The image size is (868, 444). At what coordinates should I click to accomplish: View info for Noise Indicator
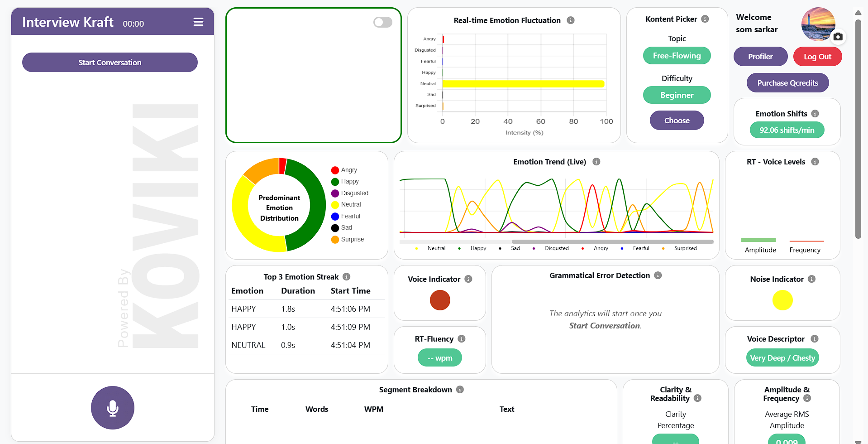[812, 279]
